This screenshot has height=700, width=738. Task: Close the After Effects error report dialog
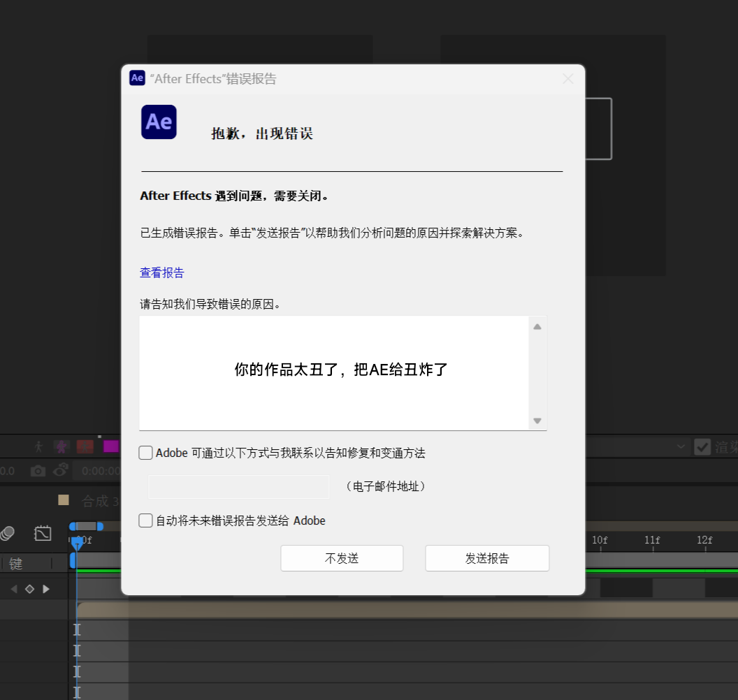pos(568,78)
